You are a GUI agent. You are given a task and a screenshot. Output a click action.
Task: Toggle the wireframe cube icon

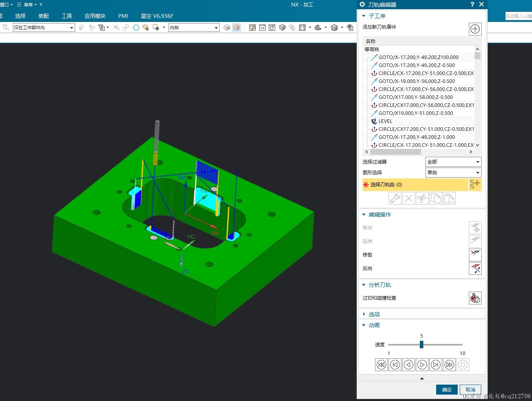pyautogui.click(x=236, y=28)
